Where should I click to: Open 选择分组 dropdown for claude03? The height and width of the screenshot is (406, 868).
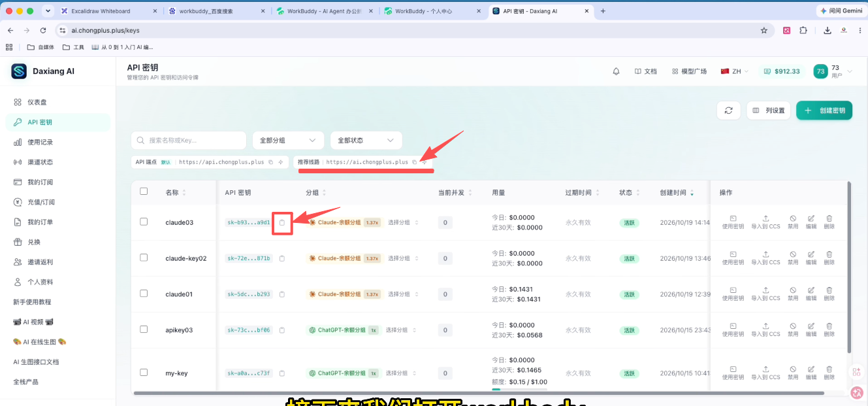(x=403, y=222)
